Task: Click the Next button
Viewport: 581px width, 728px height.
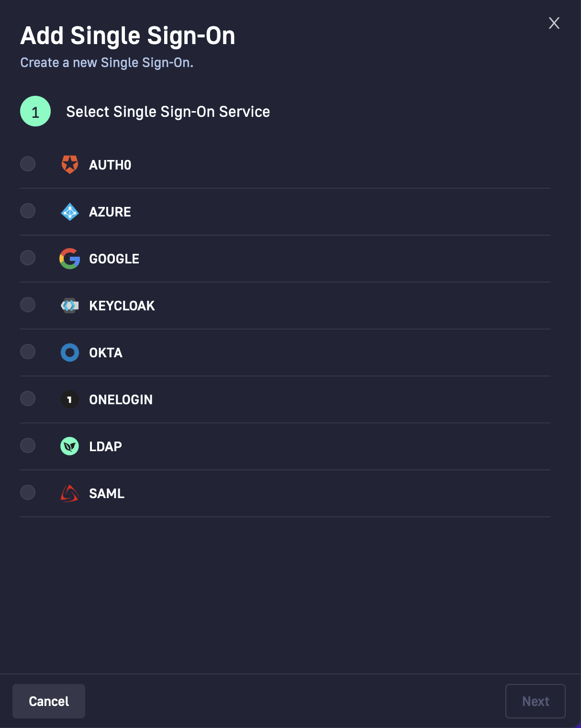Action: click(536, 701)
